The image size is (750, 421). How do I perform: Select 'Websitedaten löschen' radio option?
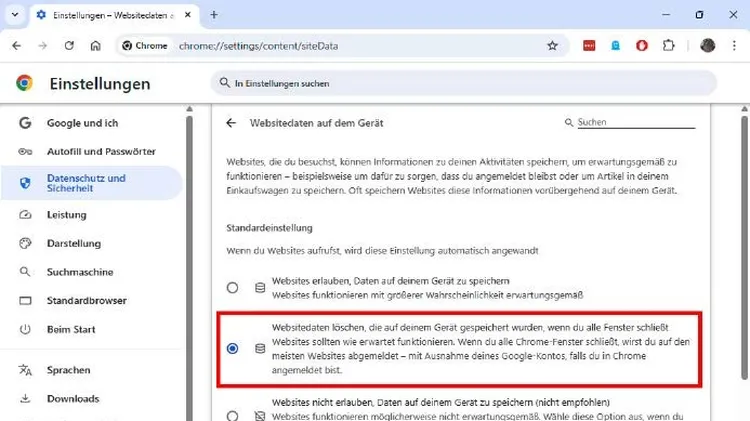pyautogui.click(x=232, y=348)
